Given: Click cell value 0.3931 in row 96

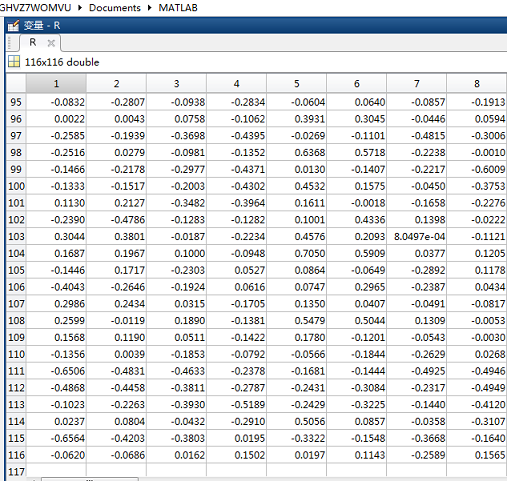Looking at the screenshot, I should coord(296,119).
